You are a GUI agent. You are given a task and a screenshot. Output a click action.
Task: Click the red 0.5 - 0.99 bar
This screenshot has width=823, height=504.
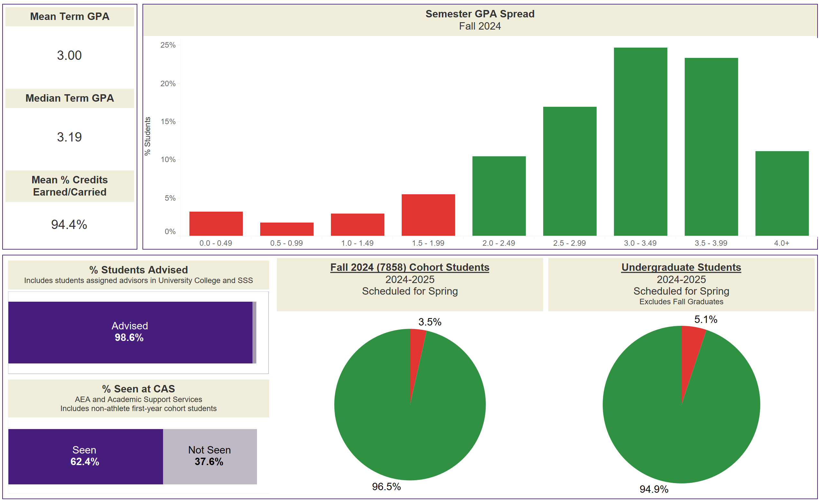tap(287, 229)
